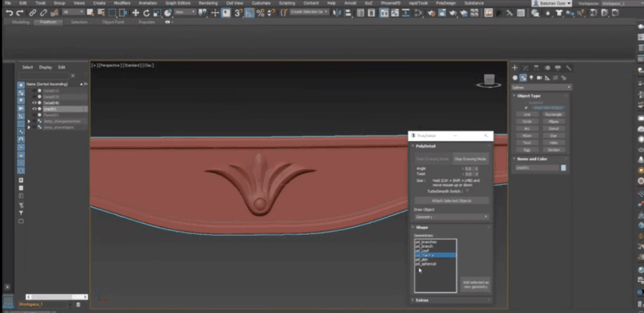Open the Modify tab in command panel
The width and height of the screenshot is (644, 313).
click(525, 68)
